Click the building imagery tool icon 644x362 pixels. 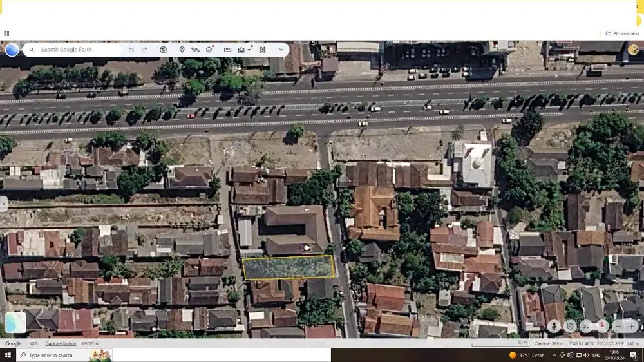pyautogui.click(x=241, y=50)
